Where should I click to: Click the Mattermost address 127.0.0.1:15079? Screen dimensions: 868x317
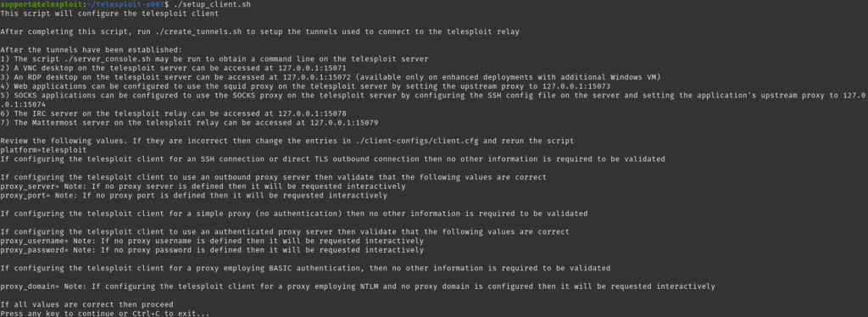pos(342,122)
